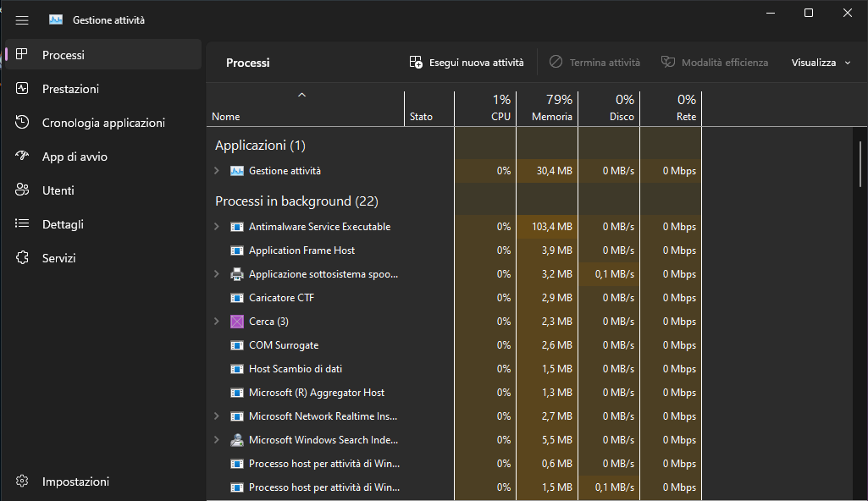
Task: Open the Visualizza dropdown menu
Action: tap(821, 63)
